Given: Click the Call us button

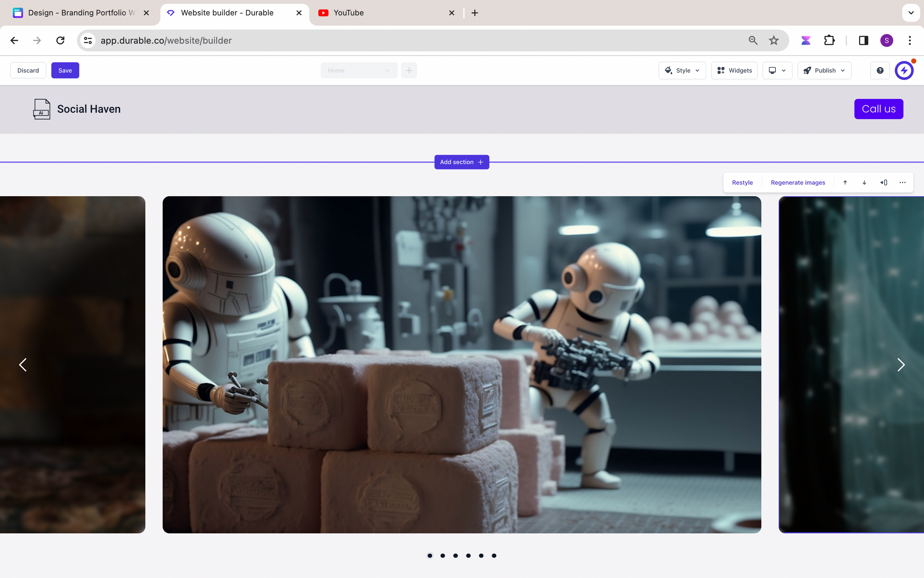Looking at the screenshot, I should pyautogui.click(x=879, y=109).
